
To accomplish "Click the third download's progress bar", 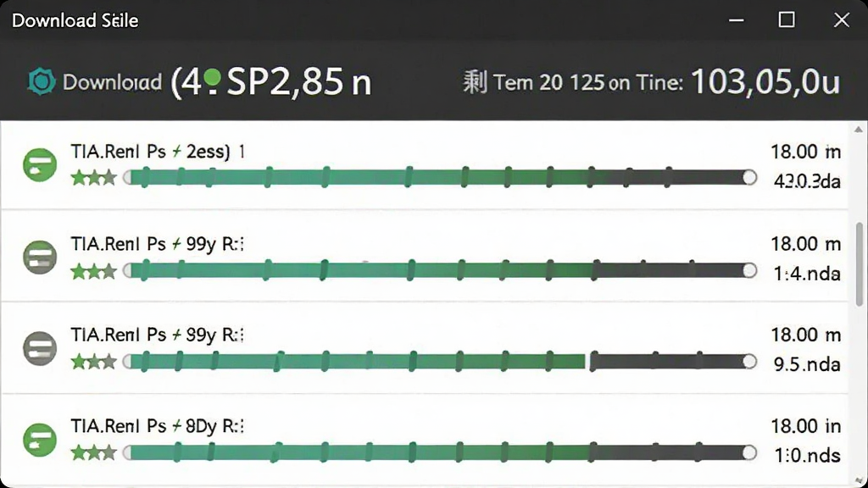I will coord(440,362).
